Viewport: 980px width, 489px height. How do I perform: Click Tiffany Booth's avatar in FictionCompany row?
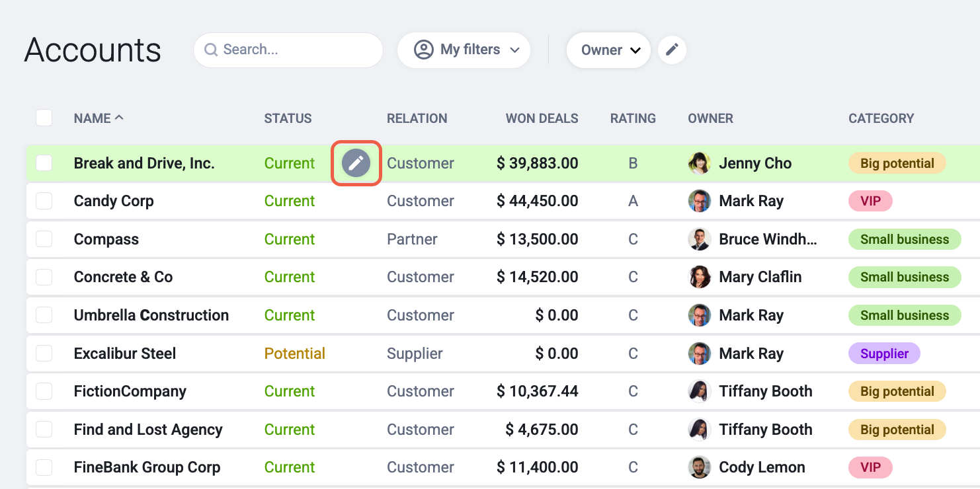click(x=699, y=391)
